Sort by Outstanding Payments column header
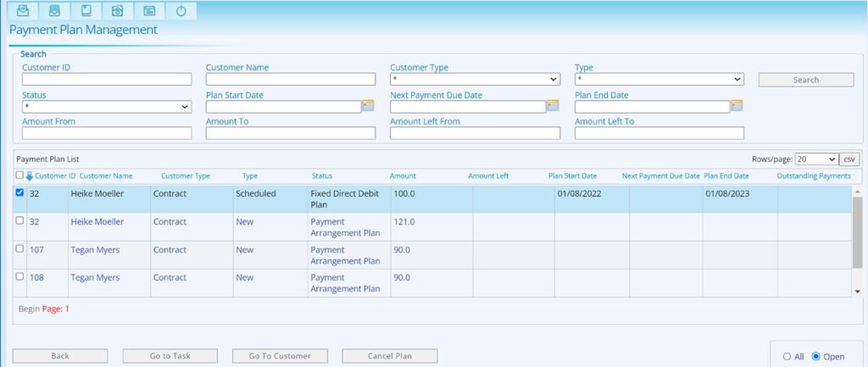The width and height of the screenshot is (868, 367). (814, 176)
